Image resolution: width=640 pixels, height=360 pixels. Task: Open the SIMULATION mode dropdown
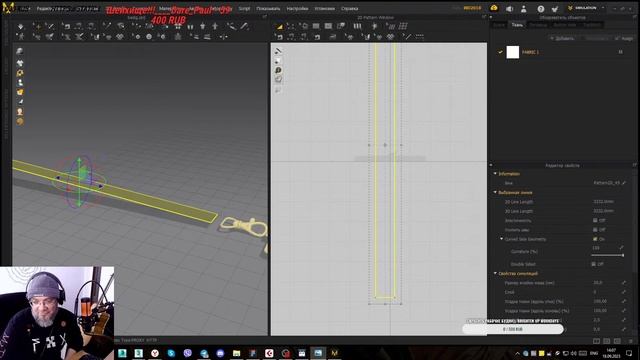(586, 8)
